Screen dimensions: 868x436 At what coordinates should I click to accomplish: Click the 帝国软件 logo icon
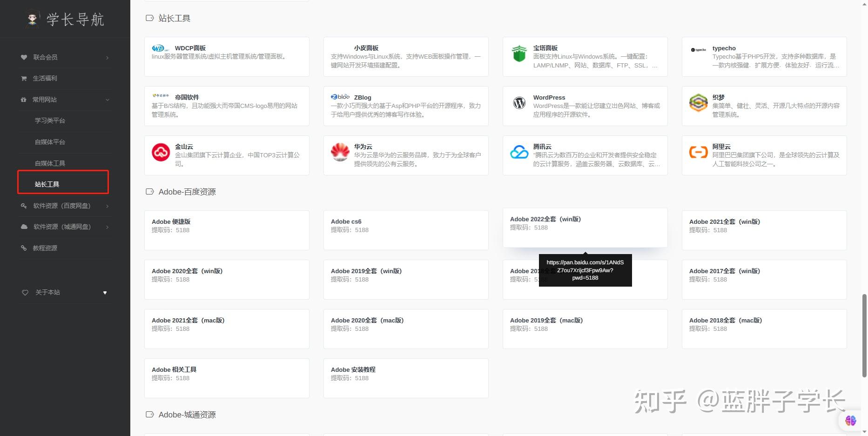pos(161,95)
